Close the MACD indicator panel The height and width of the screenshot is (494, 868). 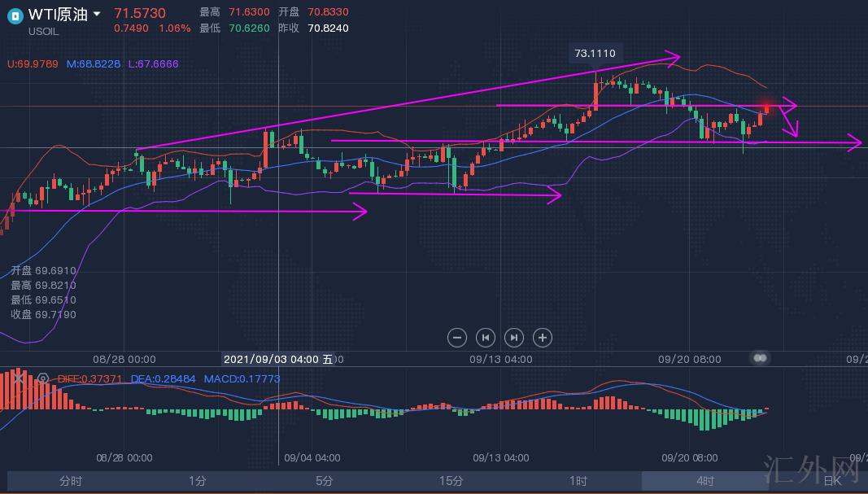click(20, 378)
